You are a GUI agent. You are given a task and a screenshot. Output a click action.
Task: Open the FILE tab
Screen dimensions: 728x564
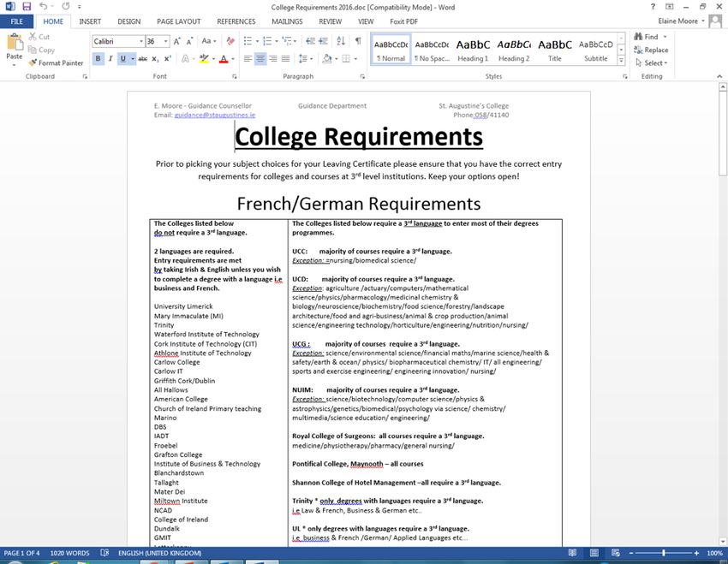pyautogui.click(x=17, y=21)
